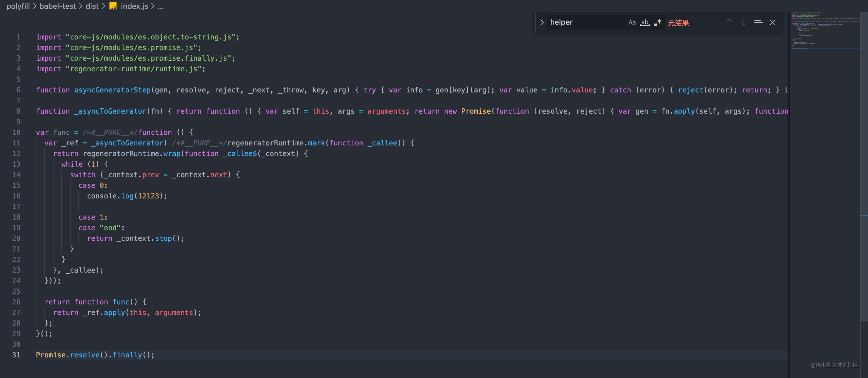Image resolution: width=868 pixels, height=378 pixels.
Task: Toggle Match Case in find widget
Action: (632, 23)
